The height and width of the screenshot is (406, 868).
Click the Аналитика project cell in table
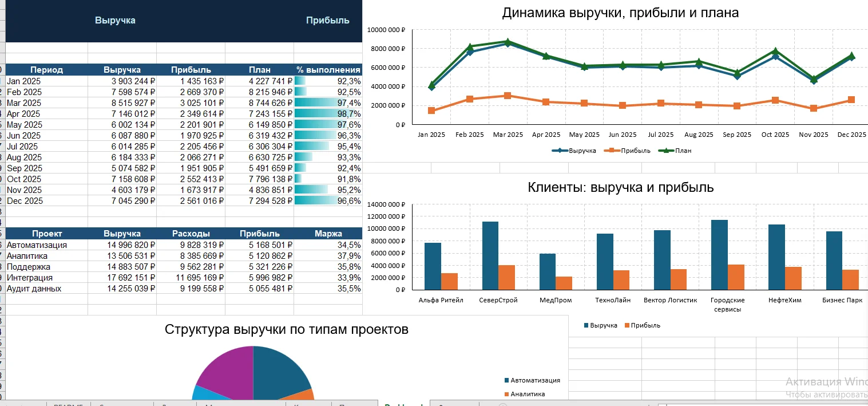(x=47, y=256)
